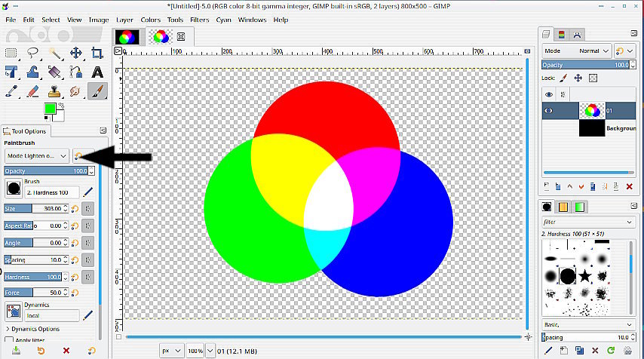The height and width of the screenshot is (359, 644).
Task: Toggle lock pixels brush icon
Action: tap(563, 78)
